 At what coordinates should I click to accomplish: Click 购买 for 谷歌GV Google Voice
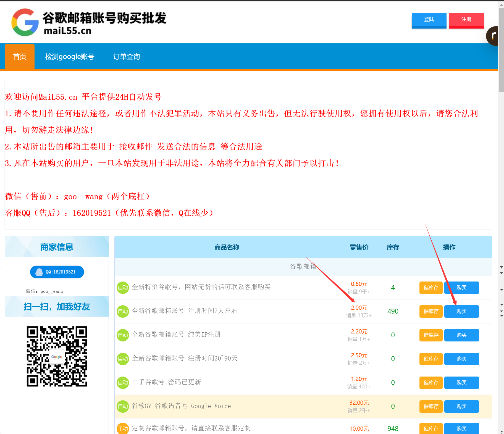(461, 406)
